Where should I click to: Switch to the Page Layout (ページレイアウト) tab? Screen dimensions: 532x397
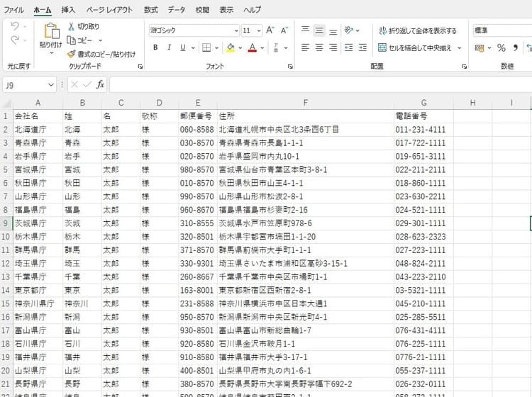point(109,10)
